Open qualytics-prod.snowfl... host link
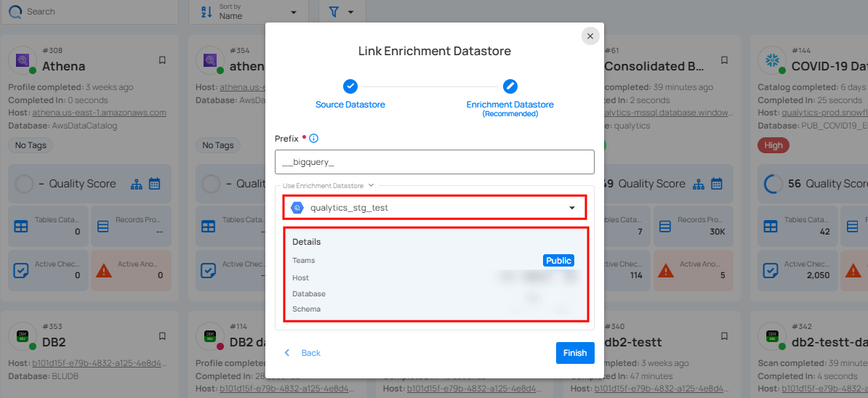The height and width of the screenshot is (398, 868). pyautogui.click(x=825, y=113)
